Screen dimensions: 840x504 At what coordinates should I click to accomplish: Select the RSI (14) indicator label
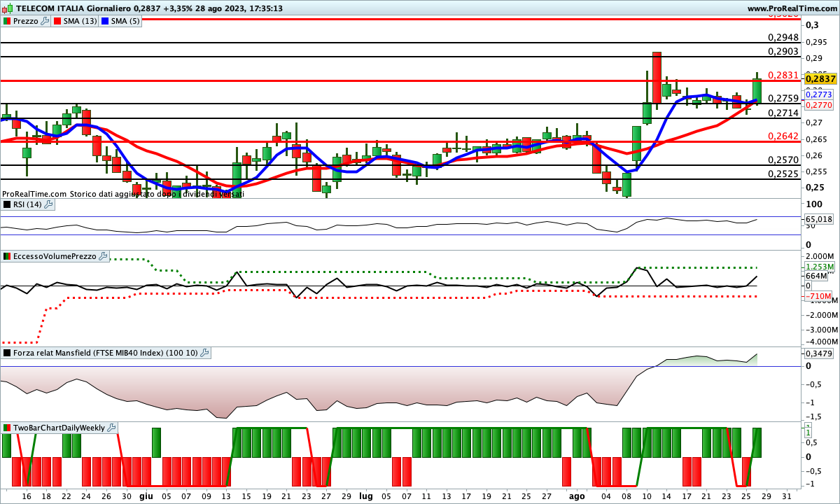coord(28,204)
